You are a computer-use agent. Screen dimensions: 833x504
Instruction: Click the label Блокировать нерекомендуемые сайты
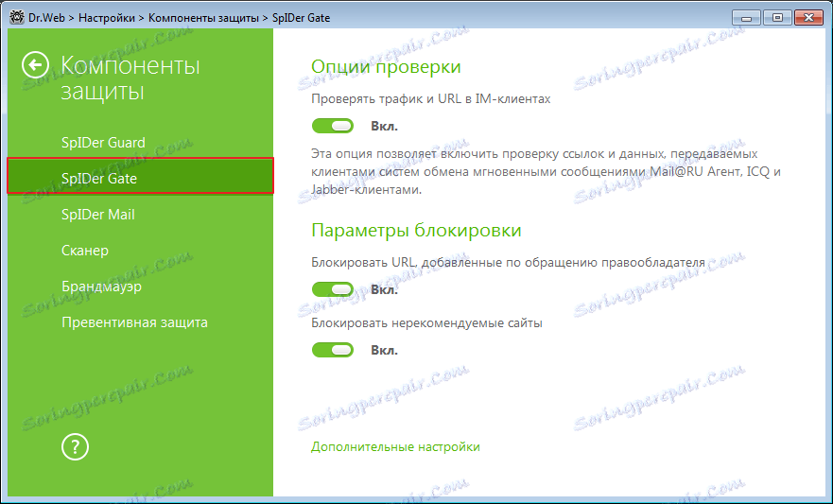coord(426,322)
